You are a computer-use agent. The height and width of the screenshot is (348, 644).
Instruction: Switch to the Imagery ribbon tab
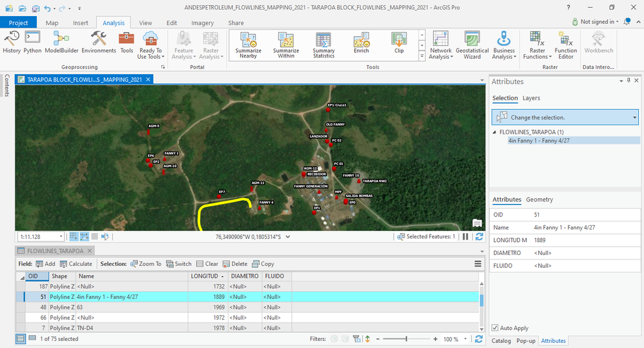203,23
